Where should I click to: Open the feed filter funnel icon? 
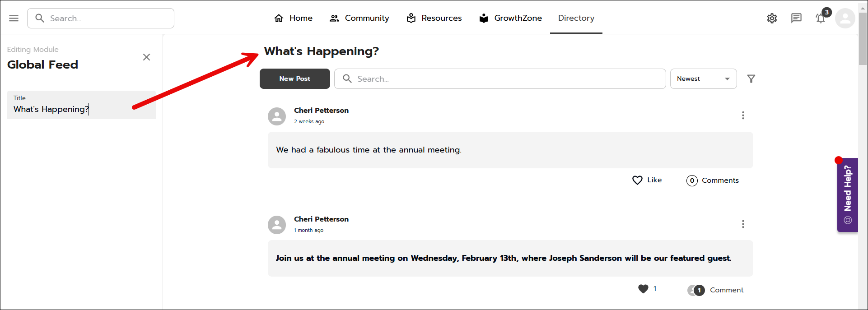(751, 79)
